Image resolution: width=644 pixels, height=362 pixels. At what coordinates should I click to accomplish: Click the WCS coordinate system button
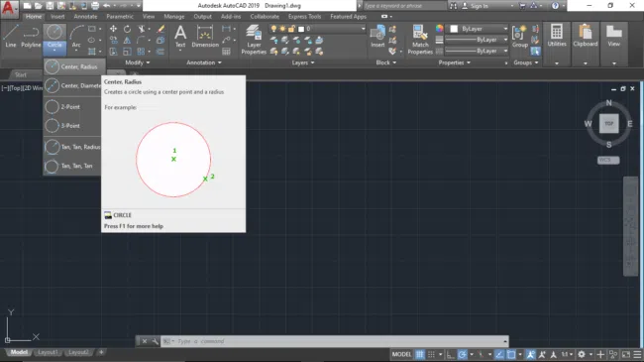[x=608, y=160]
